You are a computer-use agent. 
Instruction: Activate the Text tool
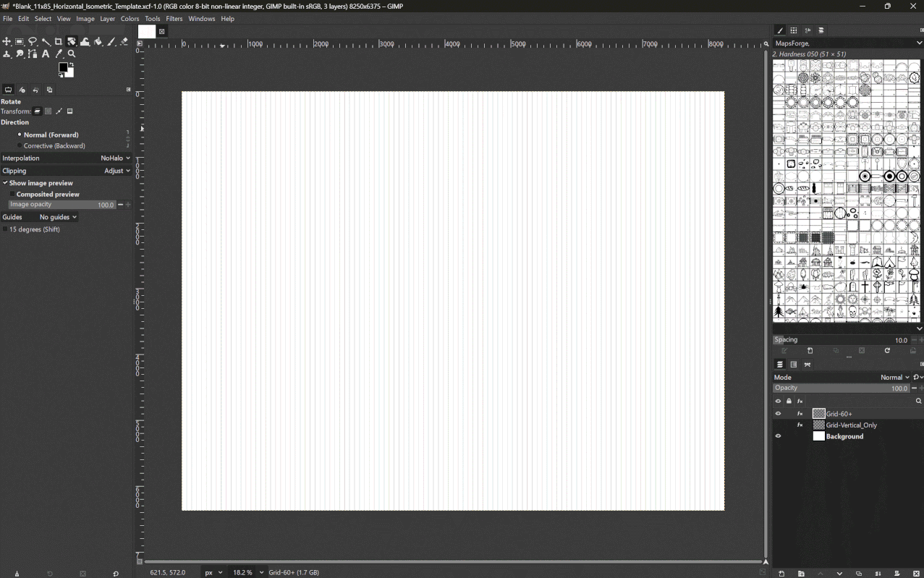(x=46, y=54)
